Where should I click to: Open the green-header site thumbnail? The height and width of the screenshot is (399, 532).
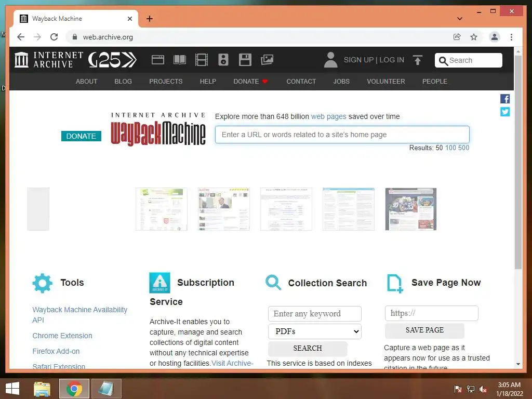point(161,209)
